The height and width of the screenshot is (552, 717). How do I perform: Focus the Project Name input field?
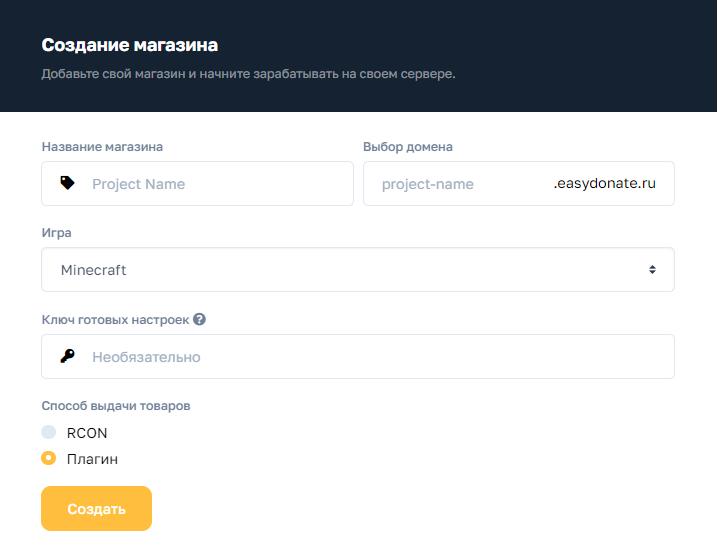coord(197,183)
